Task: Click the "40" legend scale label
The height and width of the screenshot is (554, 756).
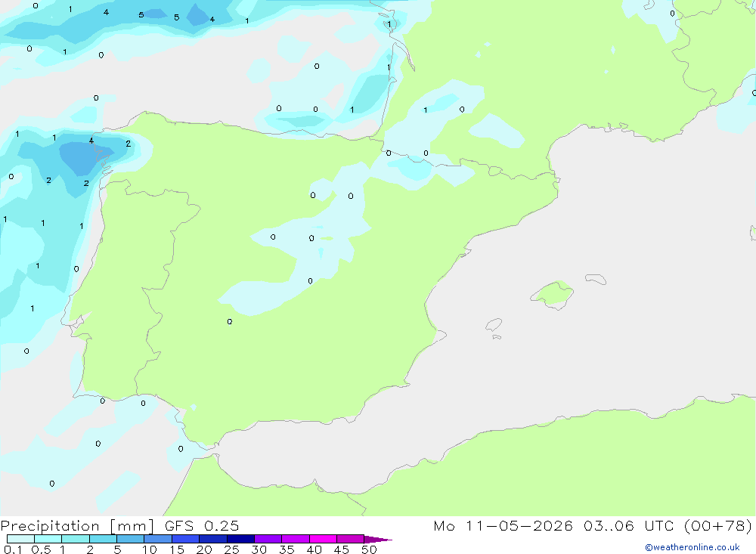Action: pyautogui.click(x=314, y=549)
